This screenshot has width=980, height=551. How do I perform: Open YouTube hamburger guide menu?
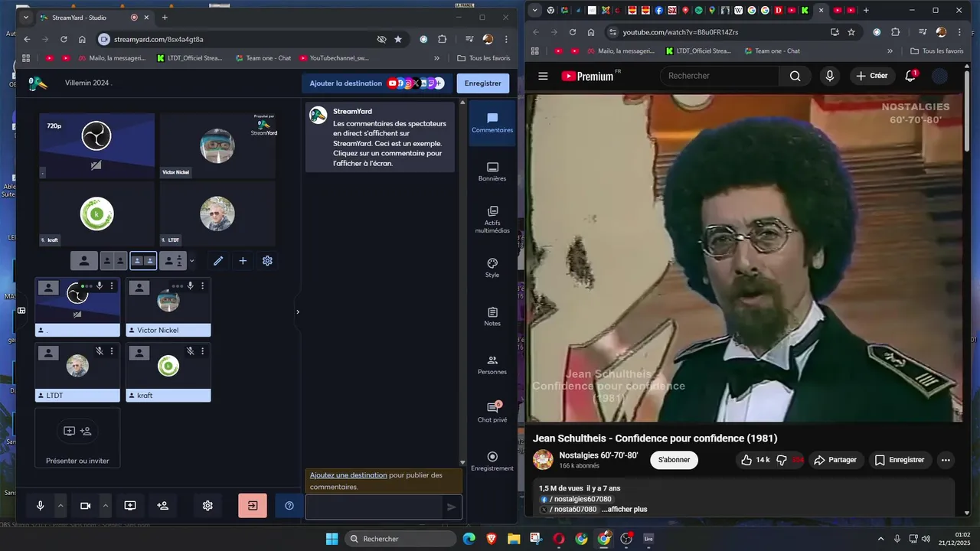pyautogui.click(x=543, y=76)
